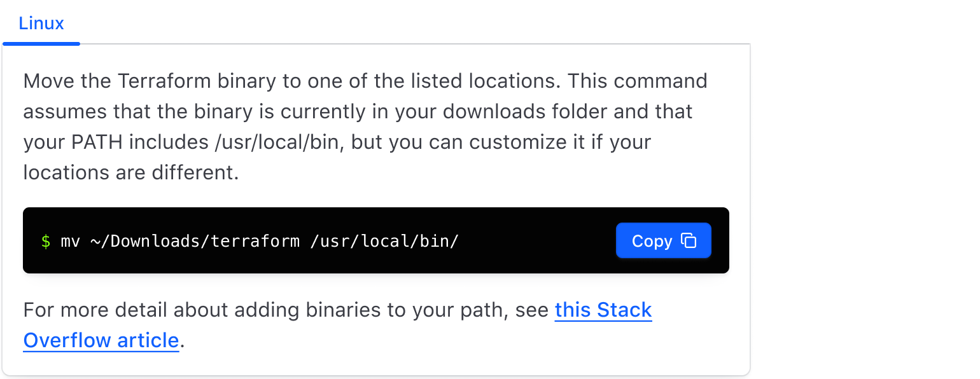
Task: Click the 'Overflow article' linked text
Action: (x=101, y=340)
